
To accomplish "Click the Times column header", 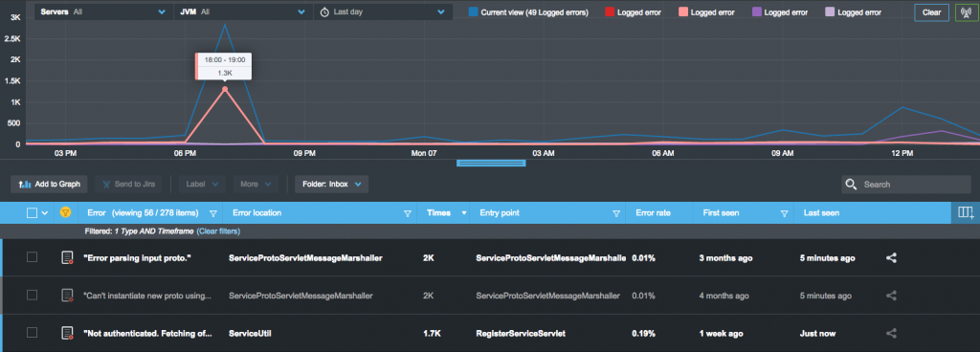I will [x=438, y=212].
